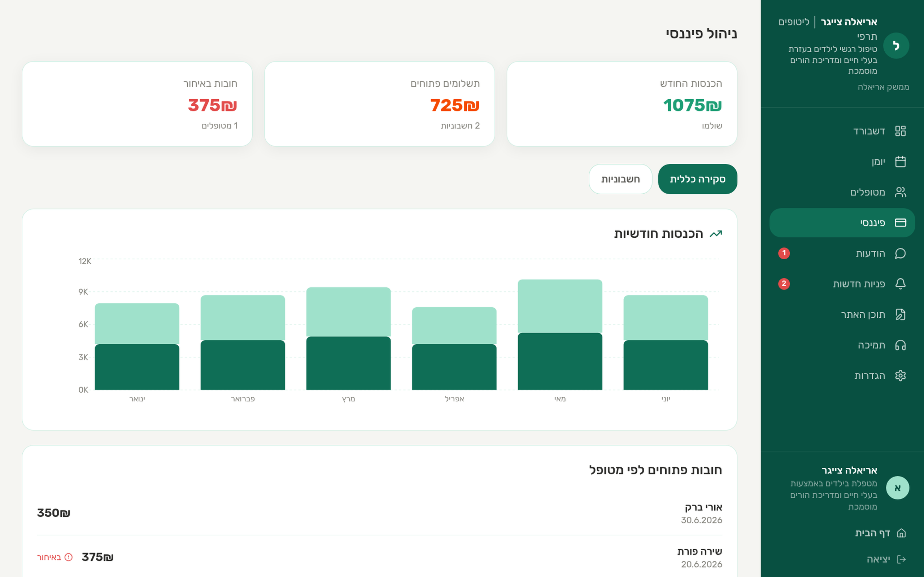Click the May bar in the chart
Image resolution: width=924 pixels, height=577 pixels.
tap(560, 335)
